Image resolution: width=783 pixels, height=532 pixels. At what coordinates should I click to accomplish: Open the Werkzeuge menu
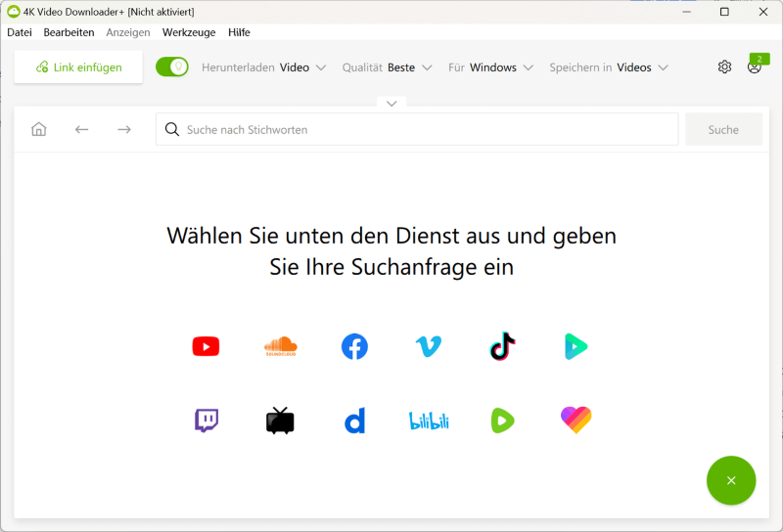pos(189,32)
